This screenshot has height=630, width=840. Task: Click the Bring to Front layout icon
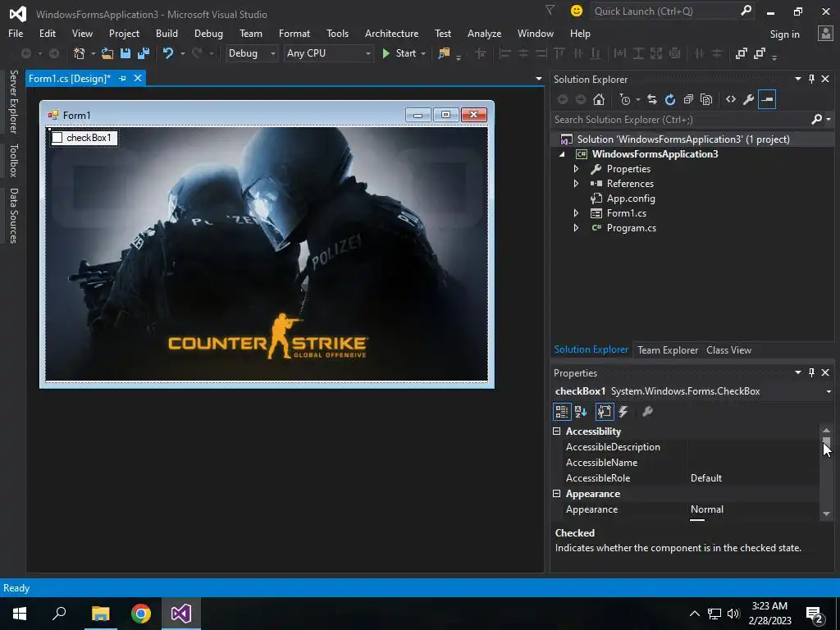click(741, 53)
